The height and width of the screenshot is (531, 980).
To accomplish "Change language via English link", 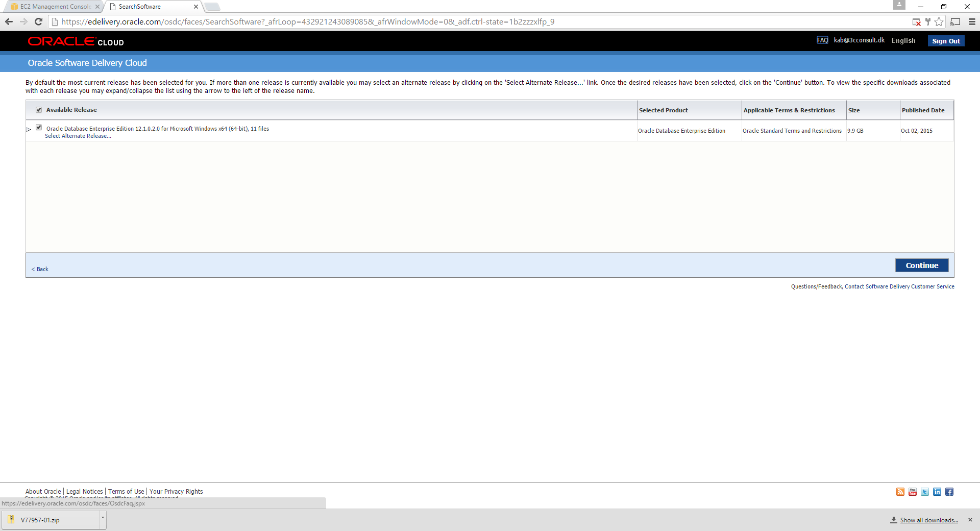I will point(903,40).
